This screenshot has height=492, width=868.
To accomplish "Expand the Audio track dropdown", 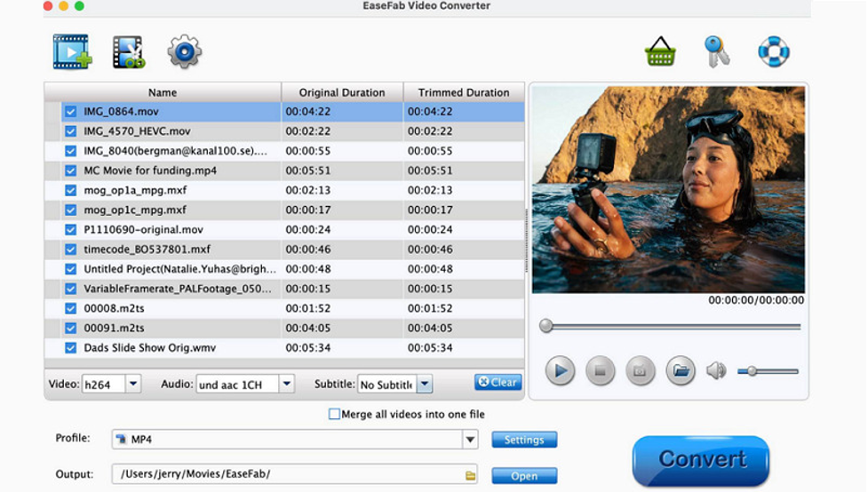I will click(286, 385).
